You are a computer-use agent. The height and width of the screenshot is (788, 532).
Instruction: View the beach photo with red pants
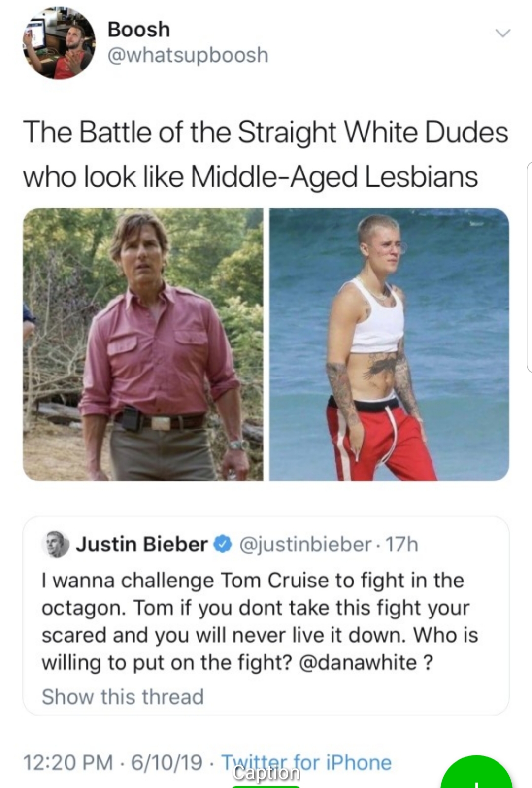click(389, 344)
